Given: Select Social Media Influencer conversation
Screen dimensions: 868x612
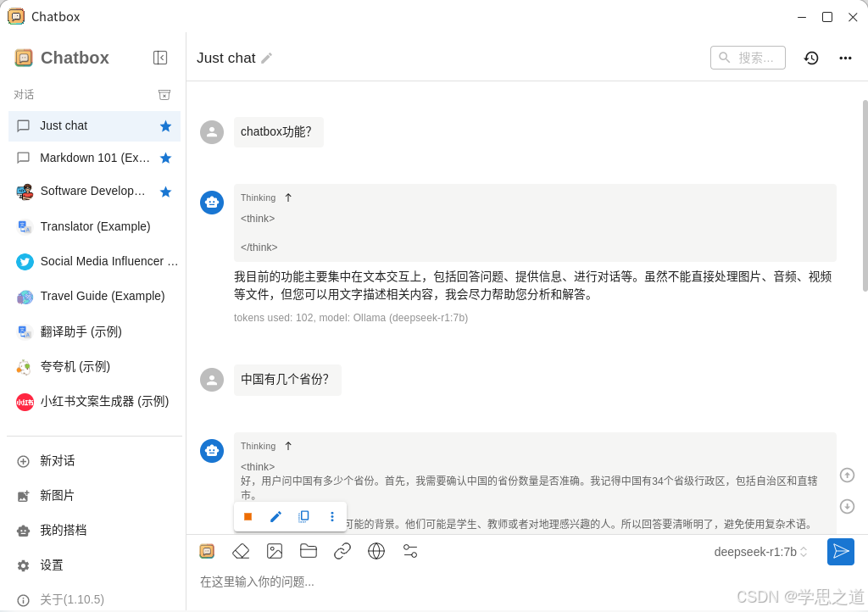Looking at the screenshot, I should [x=94, y=261].
